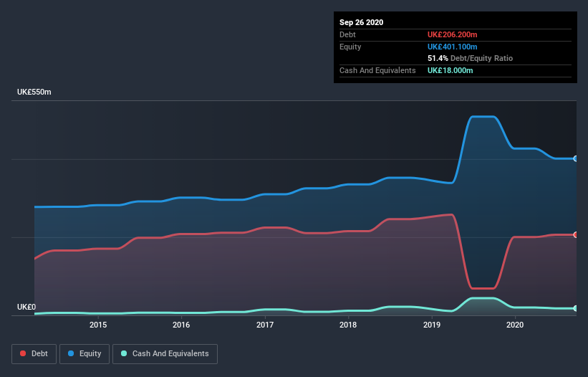The image size is (588, 377).
Task: Click Cash And Equivalents label in tooltip
Action: click(x=377, y=70)
